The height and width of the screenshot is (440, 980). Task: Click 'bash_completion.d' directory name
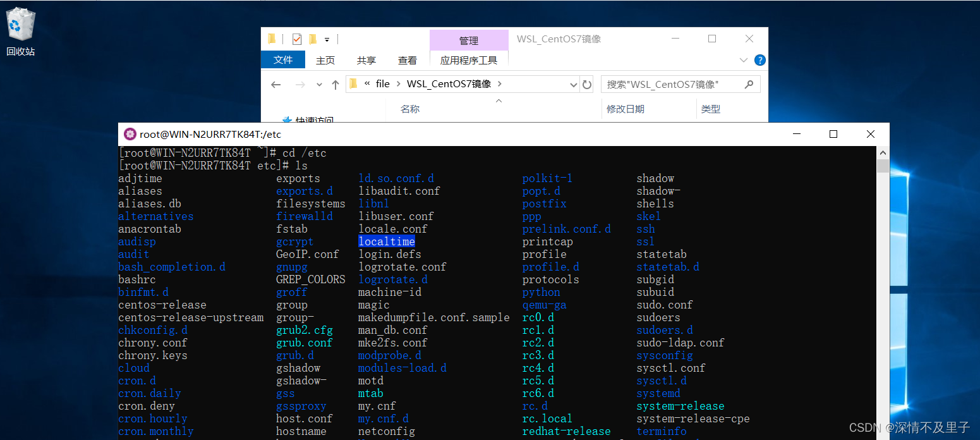(172, 267)
